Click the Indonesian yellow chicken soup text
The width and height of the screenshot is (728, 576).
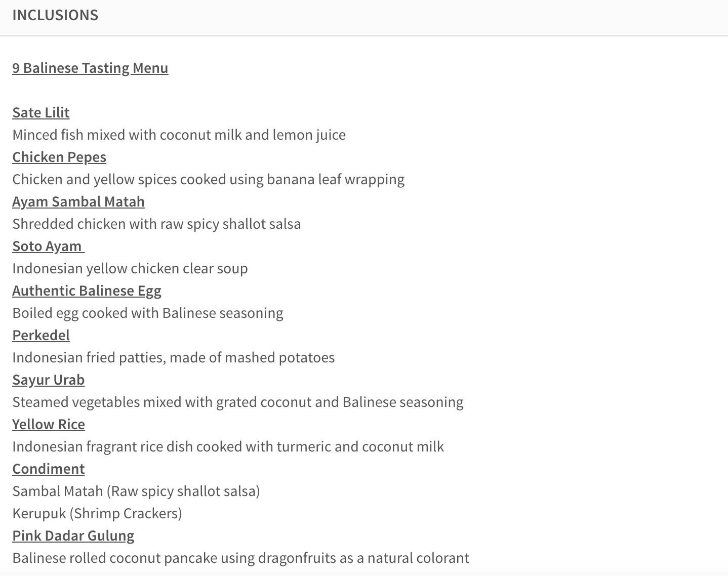pos(130,268)
